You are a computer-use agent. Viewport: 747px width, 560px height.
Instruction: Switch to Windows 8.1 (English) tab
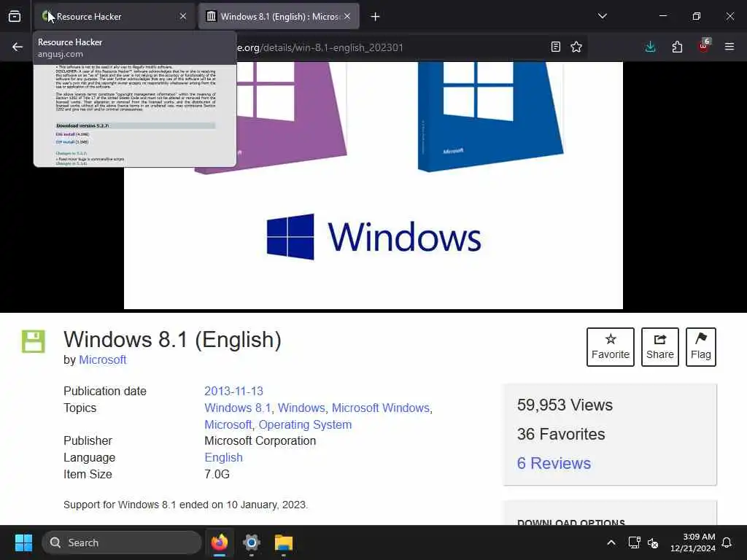pos(279,17)
